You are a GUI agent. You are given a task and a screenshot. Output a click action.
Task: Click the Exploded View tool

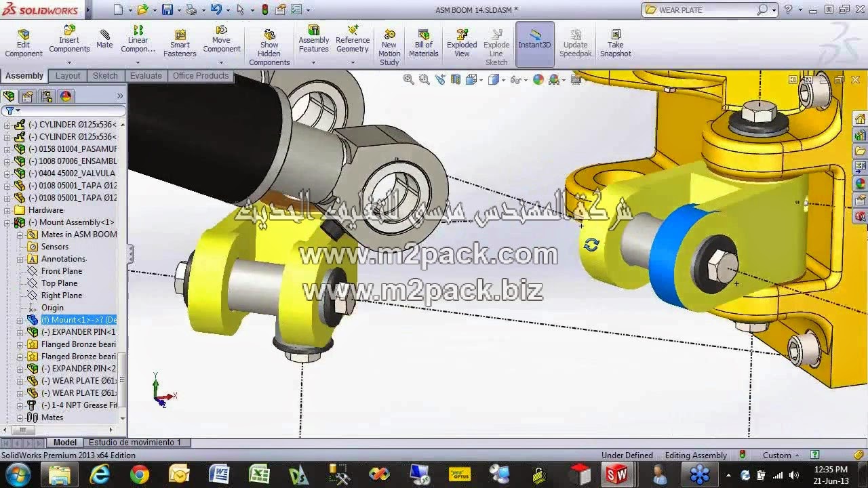[x=462, y=43]
